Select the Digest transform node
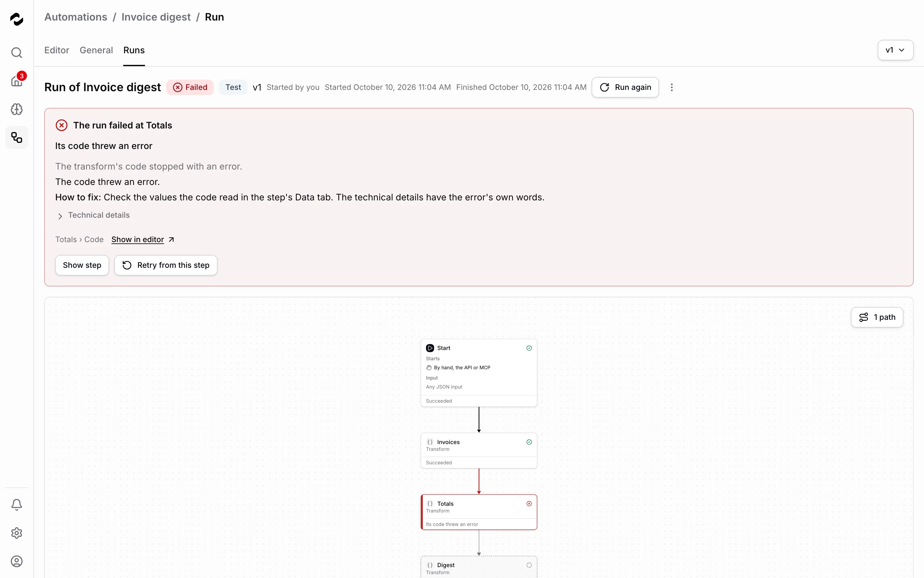The image size is (924, 578). click(479, 567)
